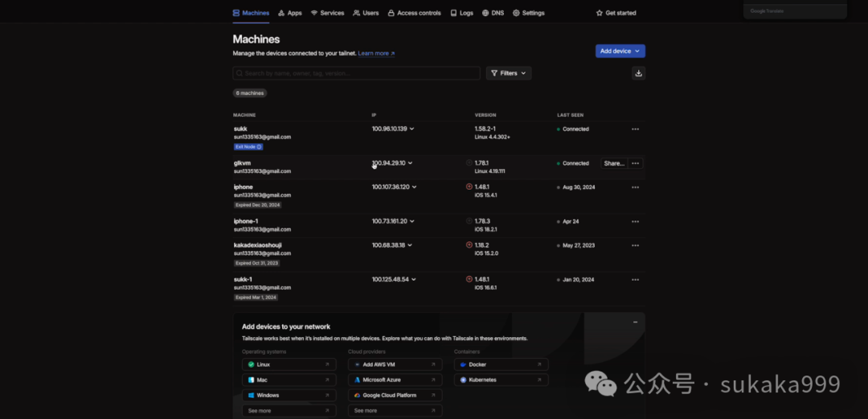This screenshot has width=868, height=419.
Task: Open the three-dot menu for sukk
Action: pos(635,129)
